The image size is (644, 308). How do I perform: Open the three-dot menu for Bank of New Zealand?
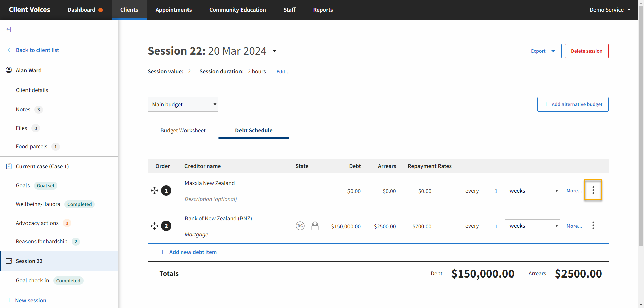point(593,225)
